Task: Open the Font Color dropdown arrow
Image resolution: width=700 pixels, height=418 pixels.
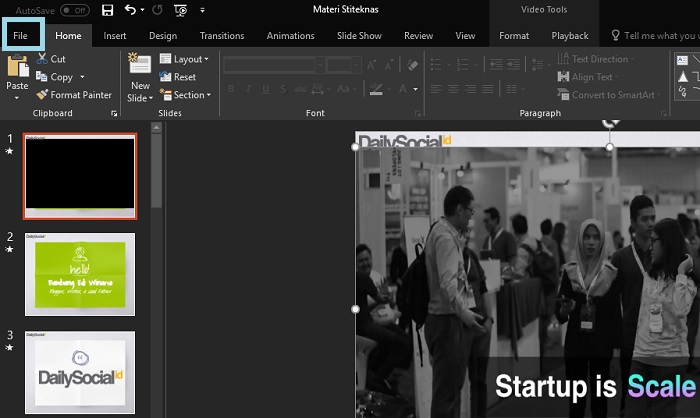Action: 416,89
